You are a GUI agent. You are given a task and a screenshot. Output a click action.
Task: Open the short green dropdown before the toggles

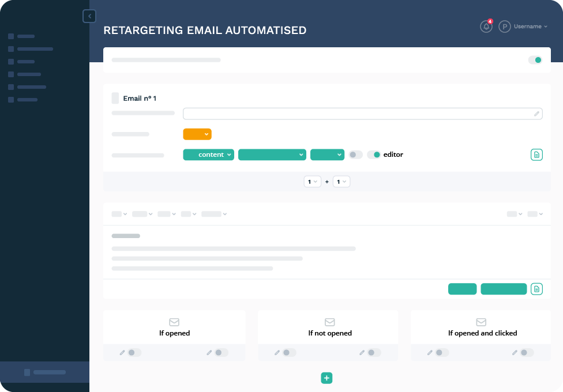(x=327, y=154)
